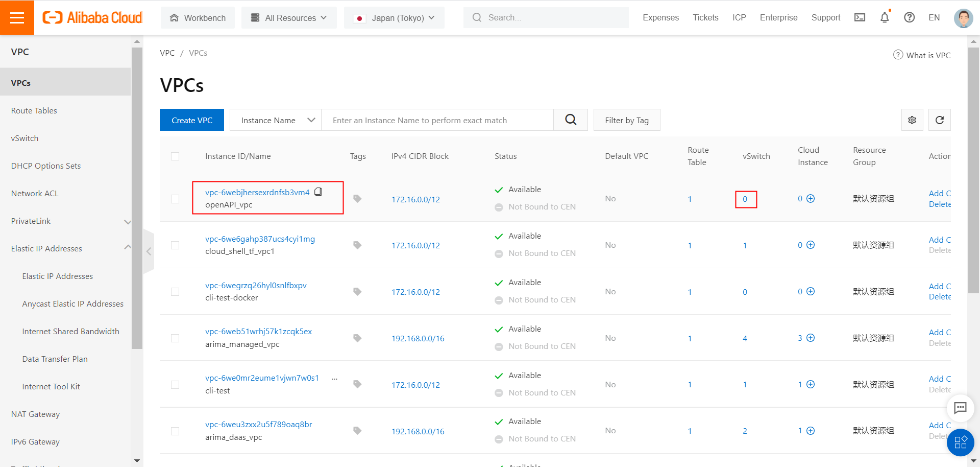Open the user avatar menu
Image resolution: width=980 pixels, height=467 pixels.
pyautogui.click(x=963, y=18)
